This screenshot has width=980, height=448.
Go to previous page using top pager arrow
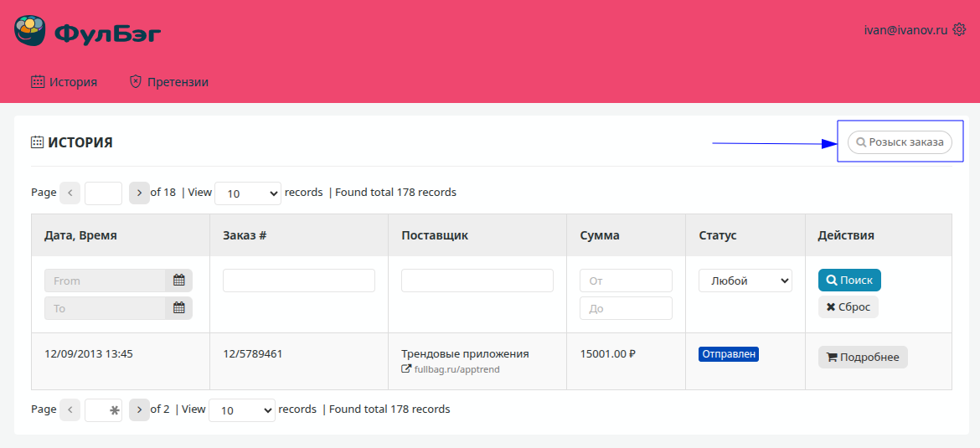[70, 193]
